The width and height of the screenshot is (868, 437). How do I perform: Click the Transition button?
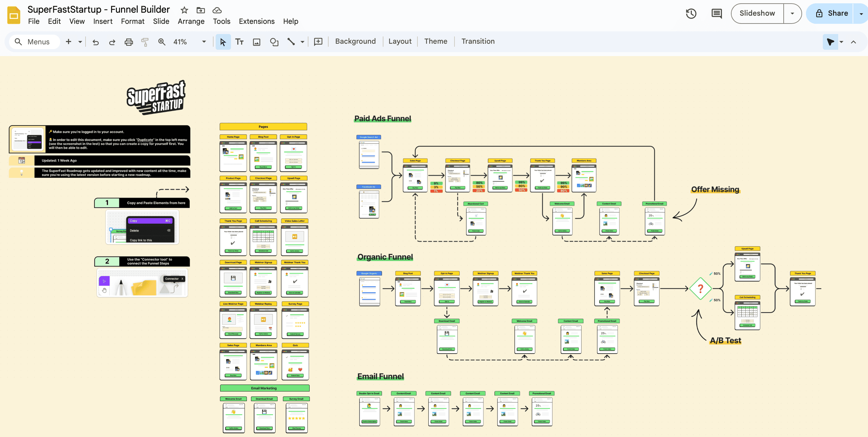click(478, 41)
